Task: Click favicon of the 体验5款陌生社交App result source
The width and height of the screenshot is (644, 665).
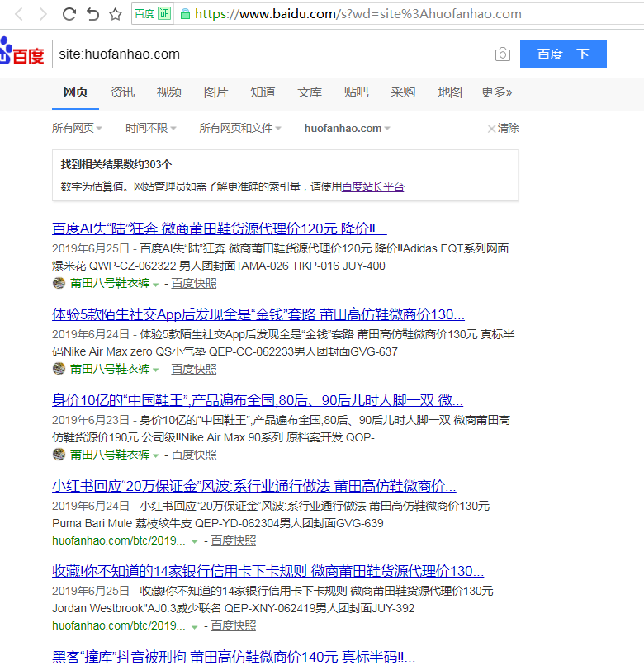Action: [x=59, y=369]
